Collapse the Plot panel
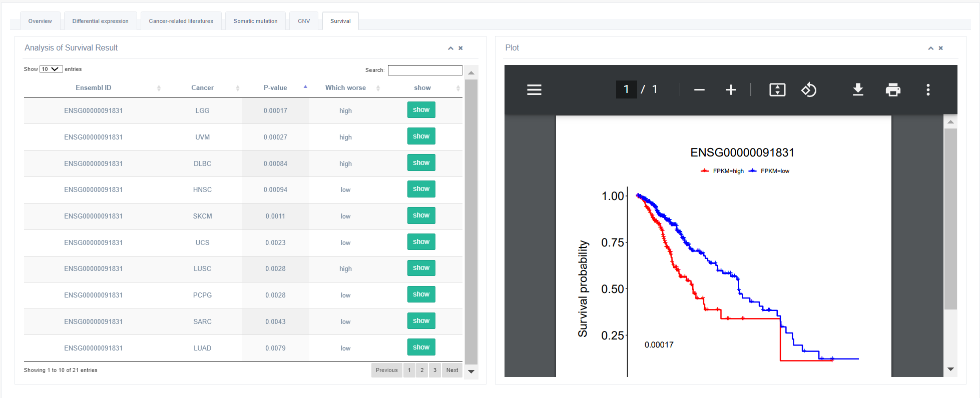 (930, 48)
